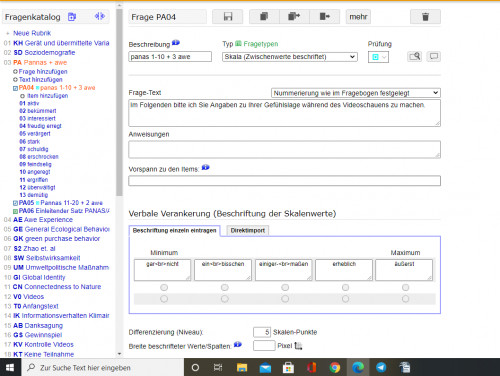This screenshot has height=376, width=500.
Task: Collapse the PA04 question tree node
Action: click(x=15, y=88)
